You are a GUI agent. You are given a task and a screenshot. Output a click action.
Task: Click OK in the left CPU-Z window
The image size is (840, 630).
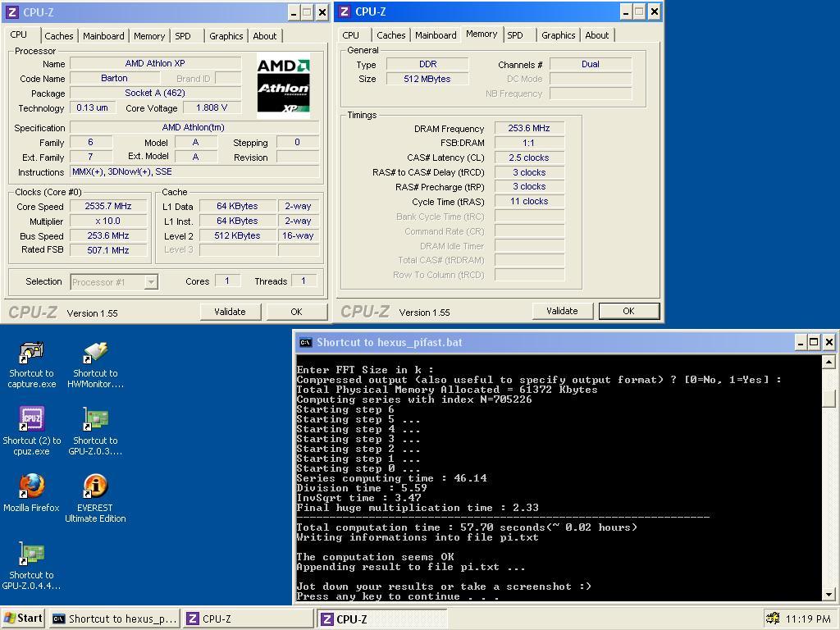pyautogui.click(x=297, y=312)
